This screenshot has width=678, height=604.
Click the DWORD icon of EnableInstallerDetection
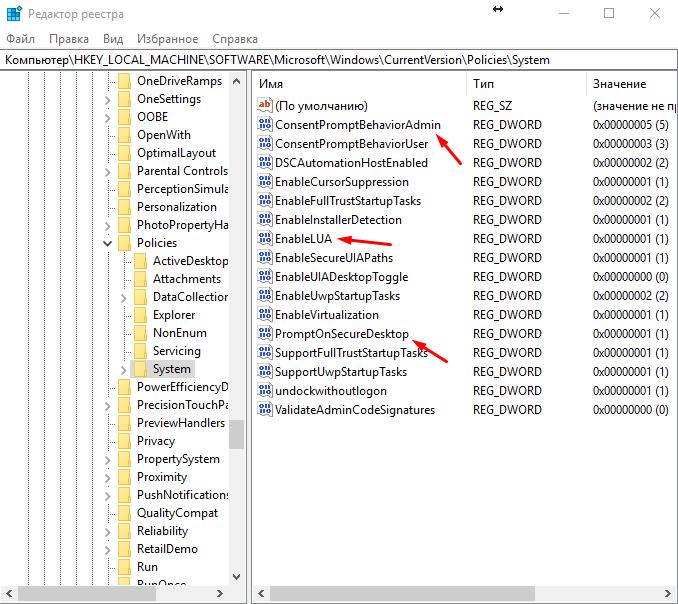coord(265,220)
